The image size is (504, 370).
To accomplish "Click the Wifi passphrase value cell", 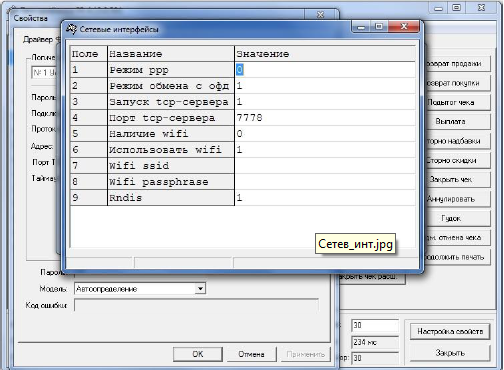I will (325, 182).
